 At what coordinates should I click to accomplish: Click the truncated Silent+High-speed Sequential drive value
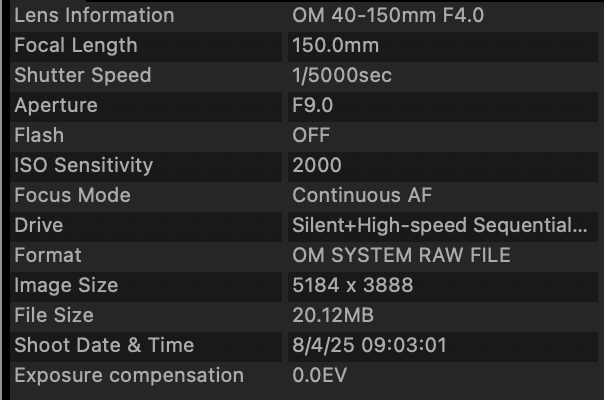[x=440, y=225]
